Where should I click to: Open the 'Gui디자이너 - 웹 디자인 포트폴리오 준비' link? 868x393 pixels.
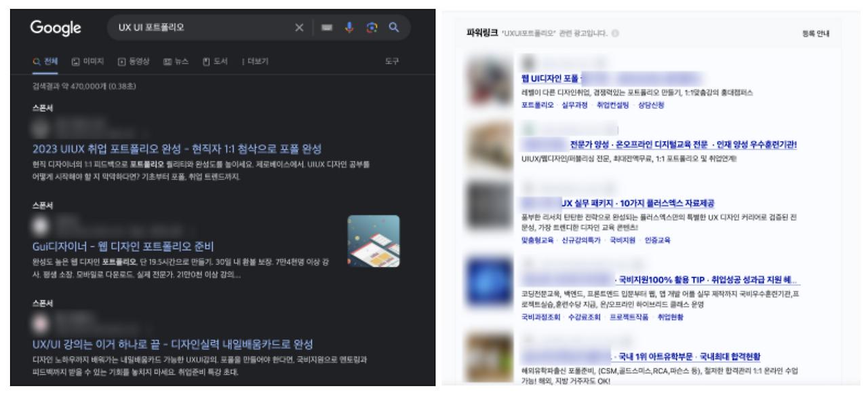(x=123, y=246)
